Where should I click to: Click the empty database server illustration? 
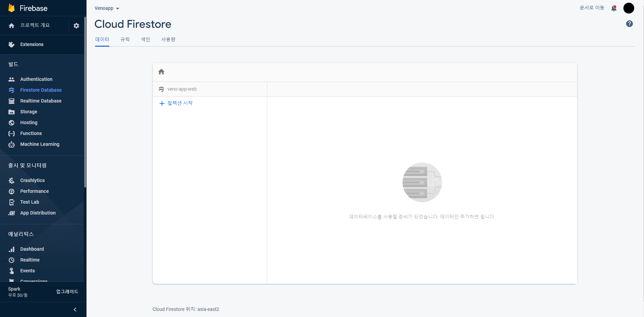[x=422, y=182]
